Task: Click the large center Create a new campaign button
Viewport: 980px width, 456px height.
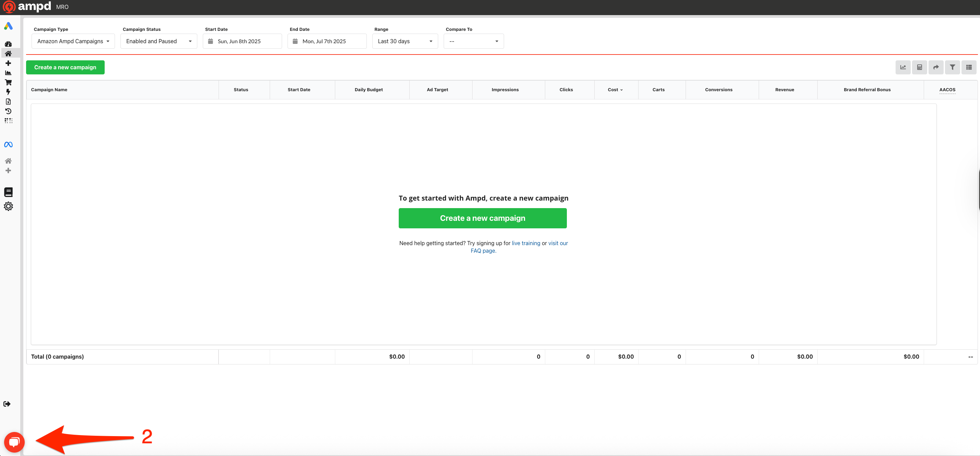Action: pyautogui.click(x=482, y=218)
